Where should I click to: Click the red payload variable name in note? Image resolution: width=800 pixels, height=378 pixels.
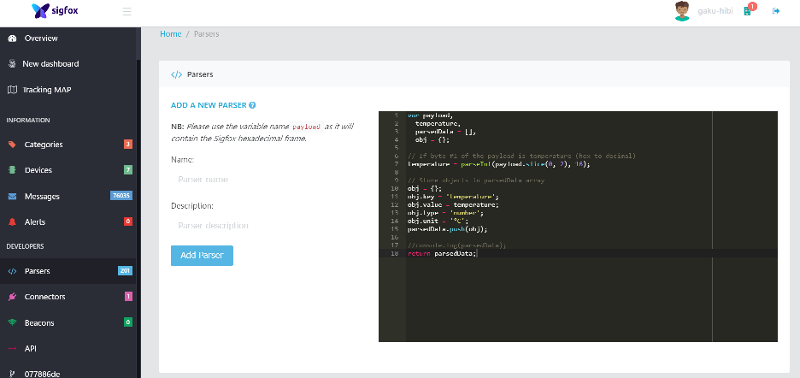307,127
